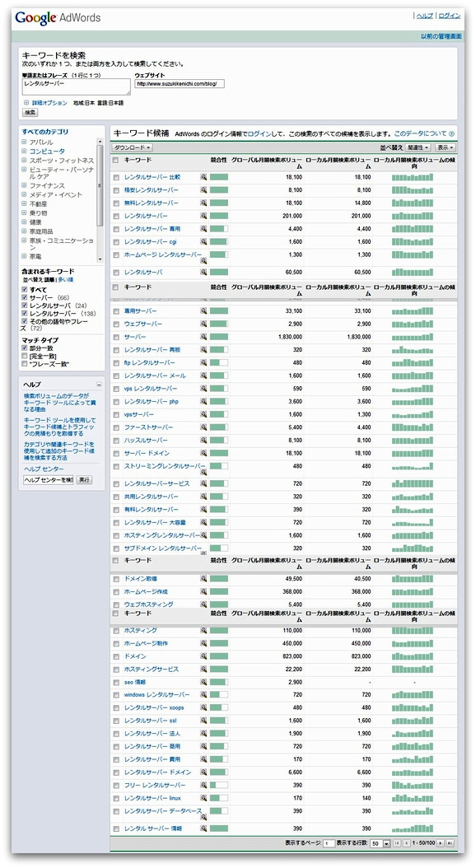
Task: Focus the 単語またはフレーズ text box
Action: coord(77,87)
